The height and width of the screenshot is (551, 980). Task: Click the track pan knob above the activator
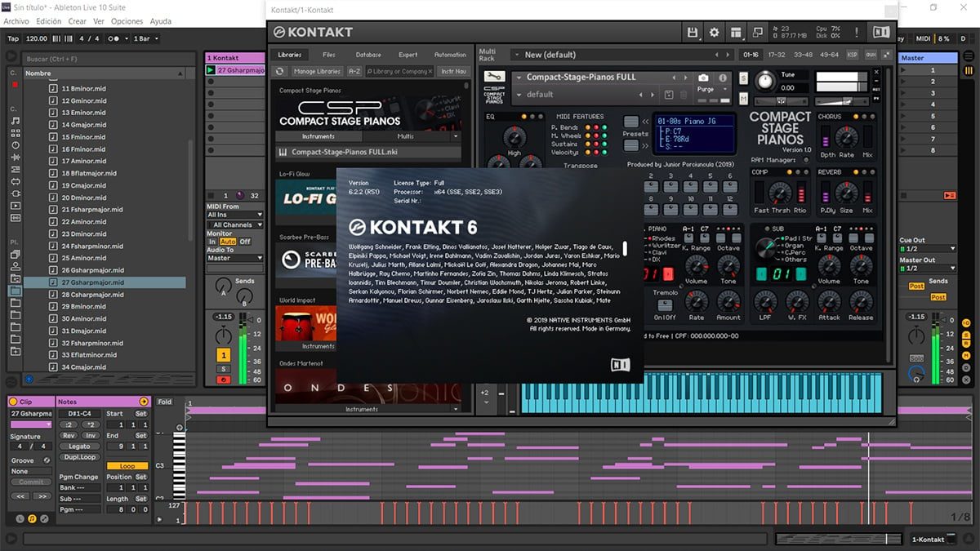click(223, 336)
